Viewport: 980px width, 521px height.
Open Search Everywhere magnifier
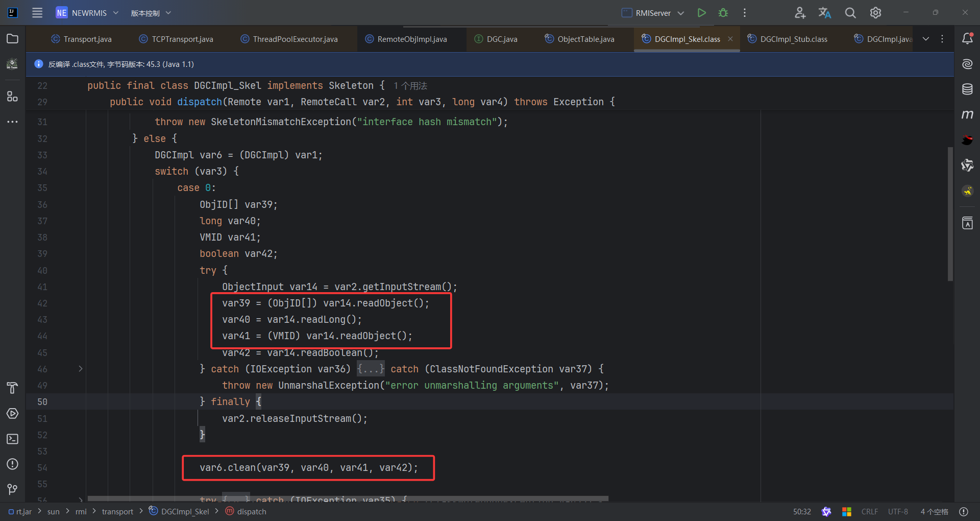[850, 13]
